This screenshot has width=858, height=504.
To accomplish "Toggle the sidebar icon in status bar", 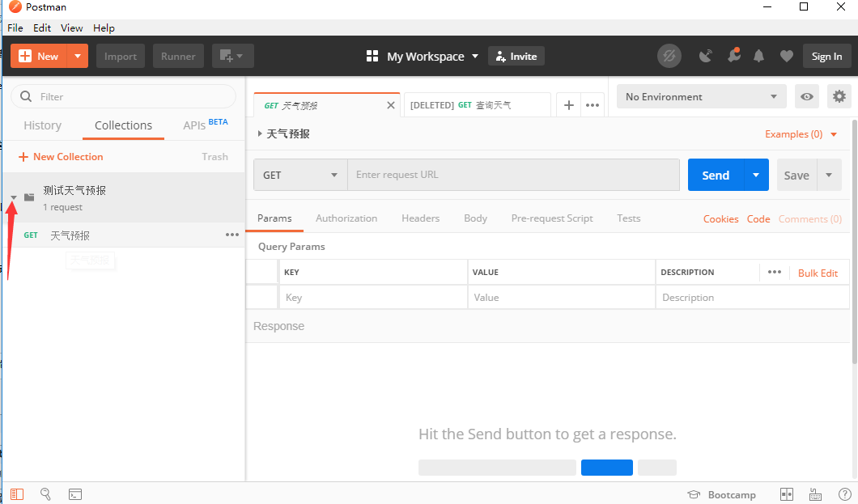I will point(17,494).
